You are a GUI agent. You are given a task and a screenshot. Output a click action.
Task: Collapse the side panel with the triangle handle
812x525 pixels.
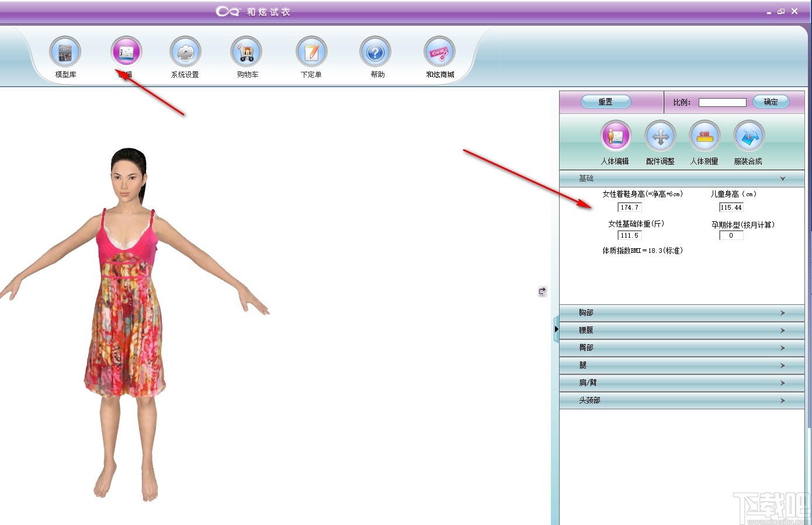[x=556, y=329]
